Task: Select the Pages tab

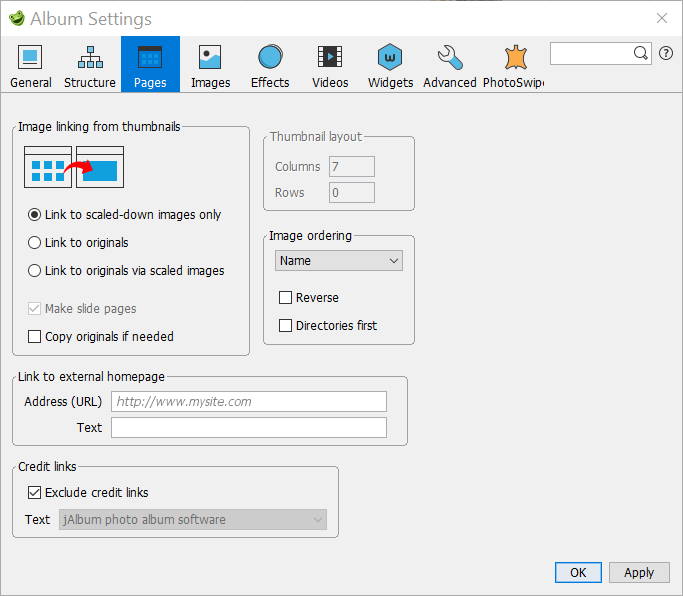Action: tap(150, 65)
